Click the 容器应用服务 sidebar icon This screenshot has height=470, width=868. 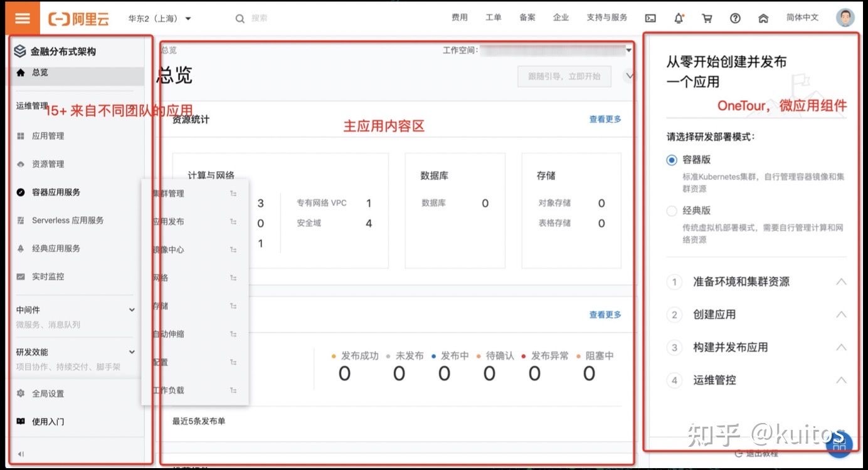tap(21, 192)
